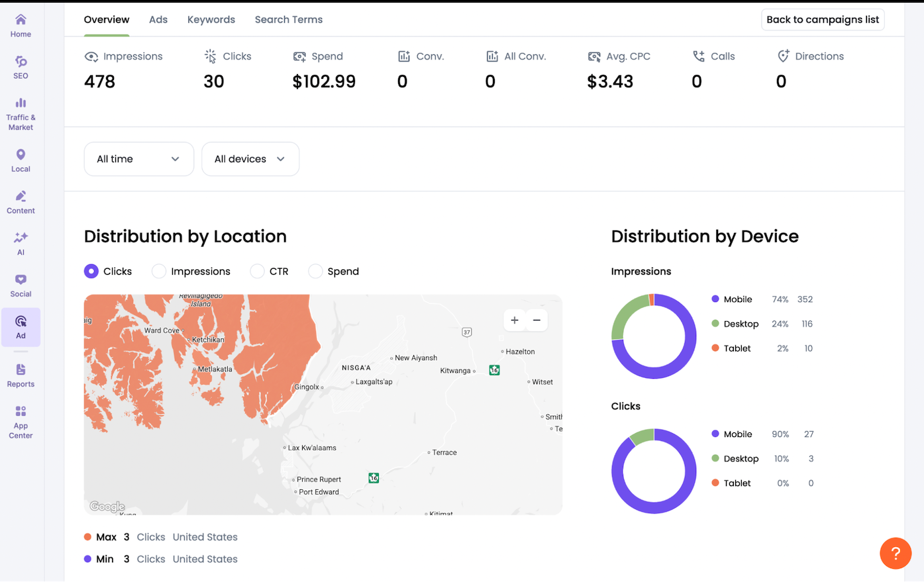924x582 pixels.
Task: Open the All time date filter
Action: (138, 159)
